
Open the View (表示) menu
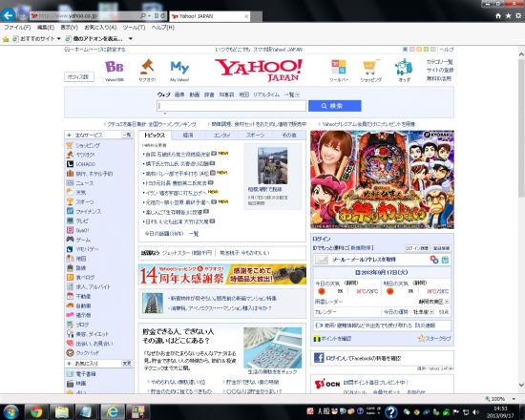coord(69,28)
